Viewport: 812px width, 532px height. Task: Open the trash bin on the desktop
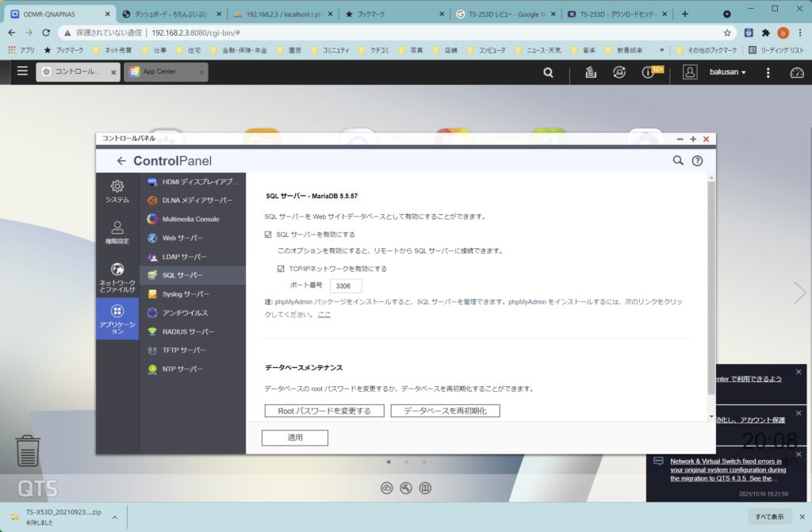point(28,450)
